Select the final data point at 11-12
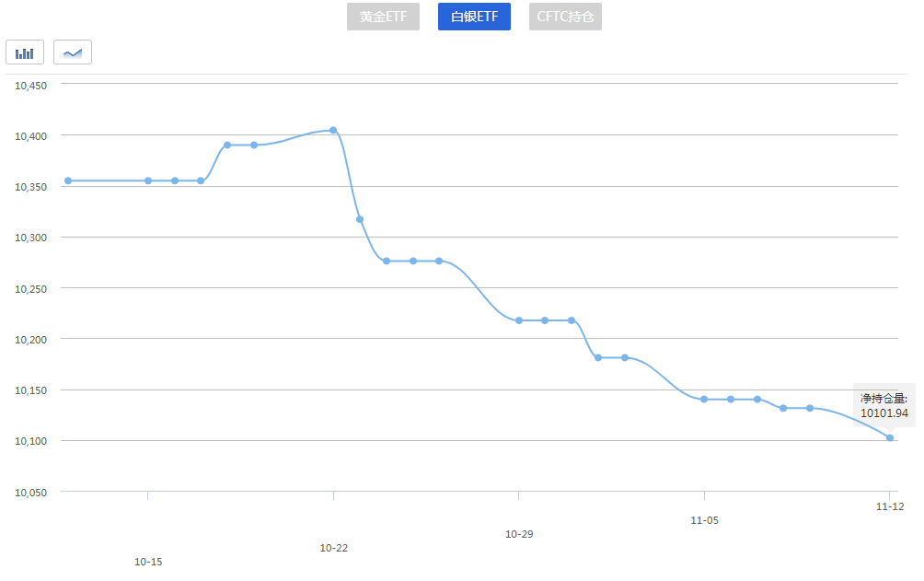 tap(890, 437)
